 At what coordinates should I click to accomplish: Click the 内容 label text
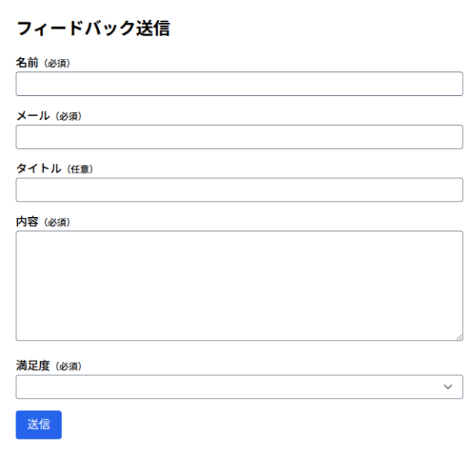pos(27,222)
